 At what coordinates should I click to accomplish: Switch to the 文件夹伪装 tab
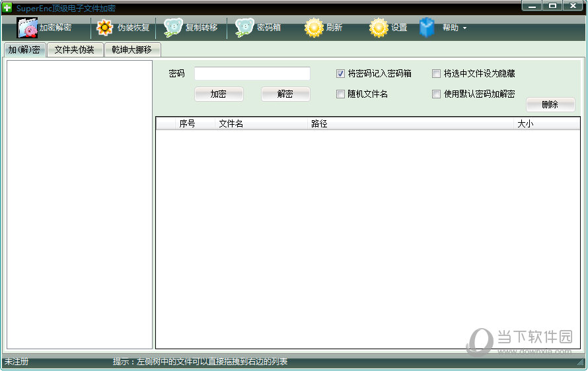tap(74, 50)
